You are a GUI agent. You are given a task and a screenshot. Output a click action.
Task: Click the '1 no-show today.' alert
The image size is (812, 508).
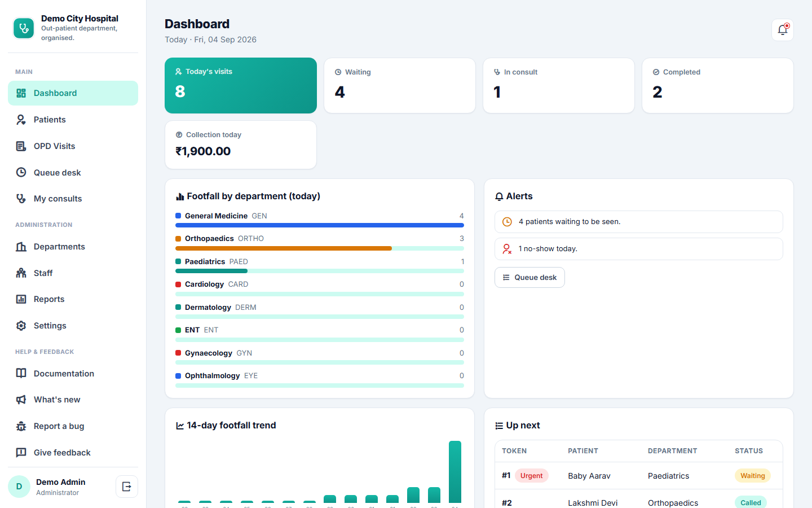tap(639, 249)
